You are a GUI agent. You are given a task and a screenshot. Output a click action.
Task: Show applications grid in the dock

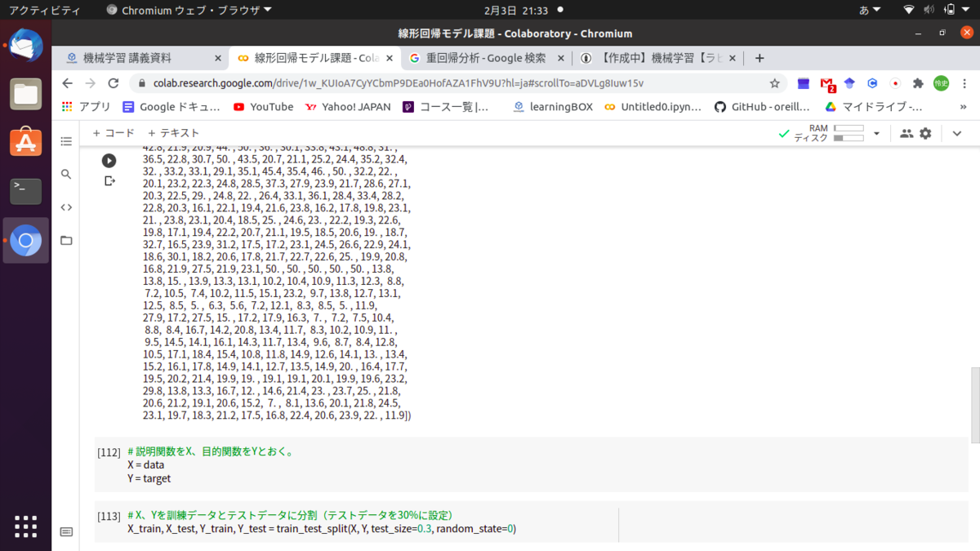point(25,527)
